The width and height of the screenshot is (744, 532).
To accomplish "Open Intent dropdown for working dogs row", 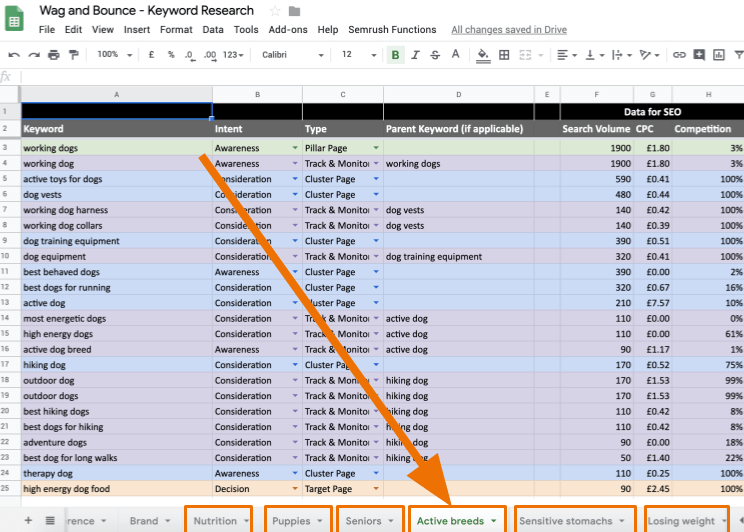I will click(x=295, y=148).
